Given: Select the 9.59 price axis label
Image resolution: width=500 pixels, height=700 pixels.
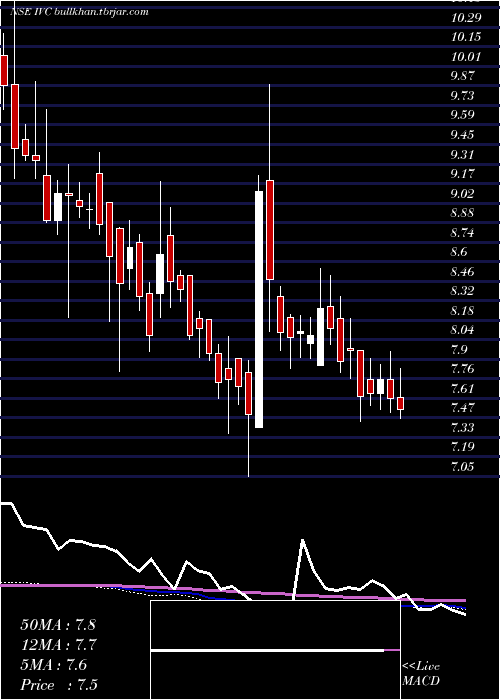Looking at the screenshot, I should [x=464, y=114].
